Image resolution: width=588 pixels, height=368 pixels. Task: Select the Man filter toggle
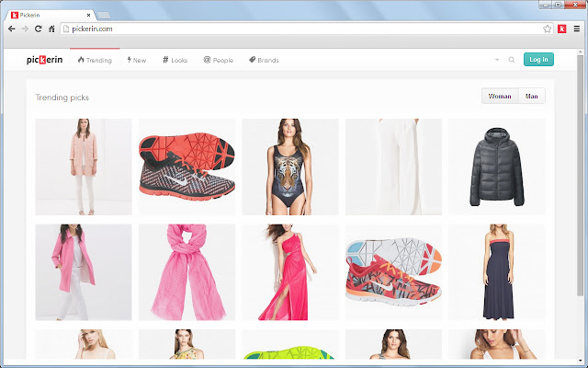[532, 96]
